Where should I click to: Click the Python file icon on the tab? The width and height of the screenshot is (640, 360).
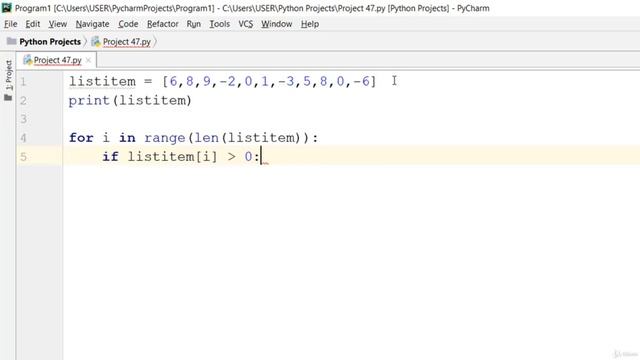[27, 60]
